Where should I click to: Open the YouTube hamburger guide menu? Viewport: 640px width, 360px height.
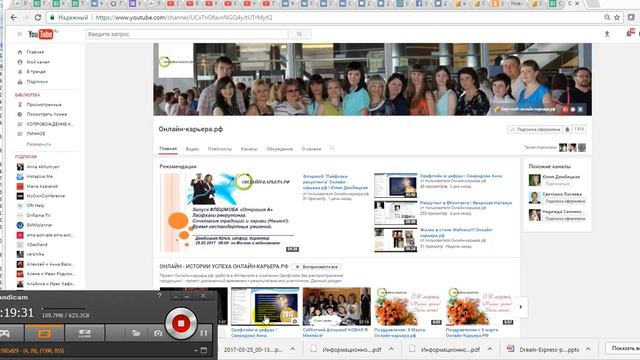(20, 34)
